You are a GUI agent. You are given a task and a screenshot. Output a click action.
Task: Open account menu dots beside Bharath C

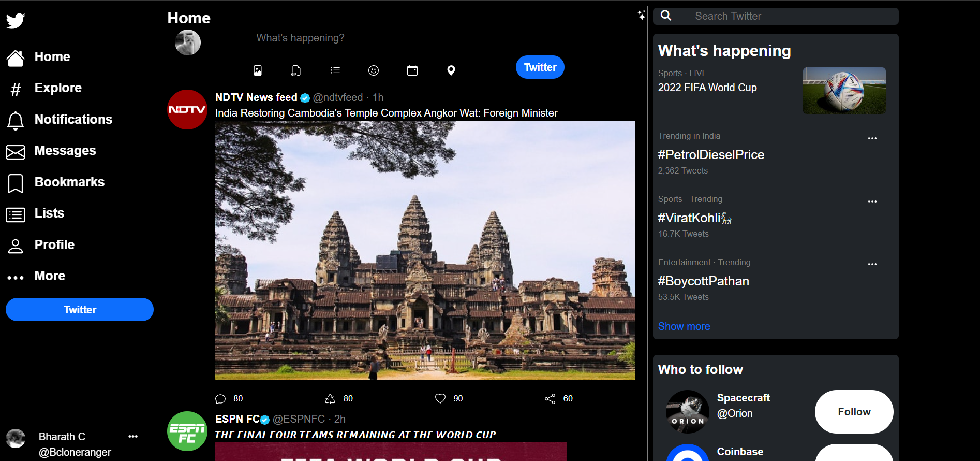point(133,436)
